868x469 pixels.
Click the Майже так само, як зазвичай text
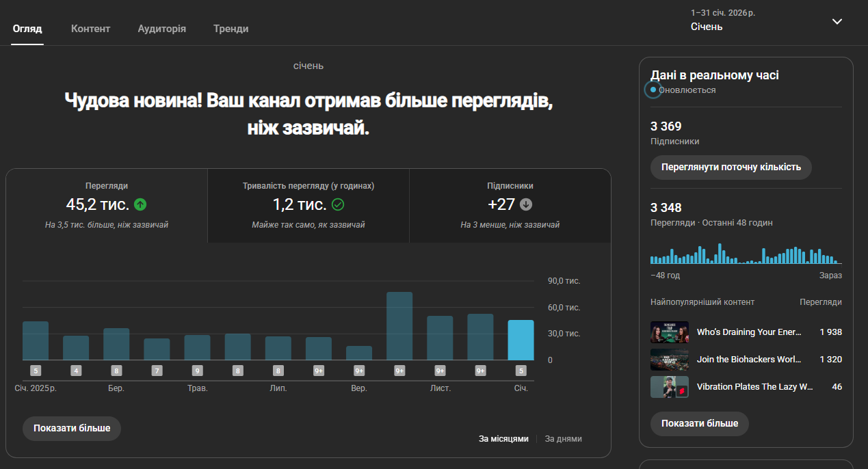pyautogui.click(x=308, y=225)
